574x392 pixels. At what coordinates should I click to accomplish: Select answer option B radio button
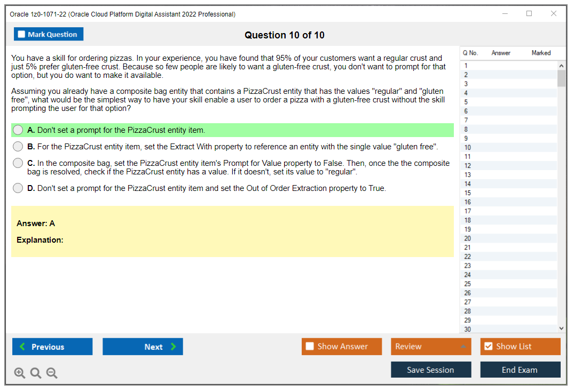(x=18, y=147)
